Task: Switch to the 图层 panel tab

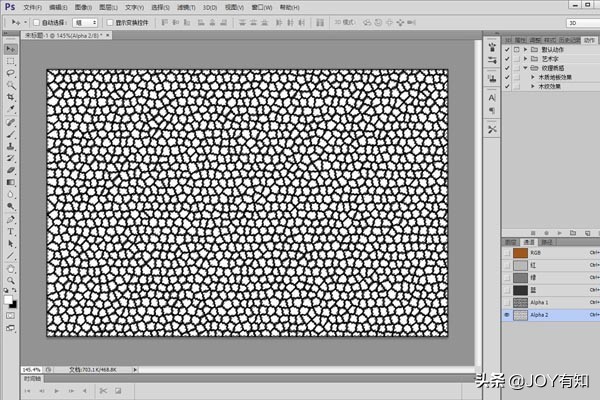Action: (511, 242)
